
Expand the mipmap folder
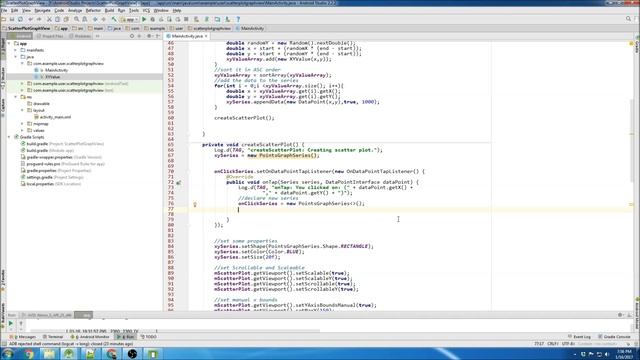coord(22,124)
